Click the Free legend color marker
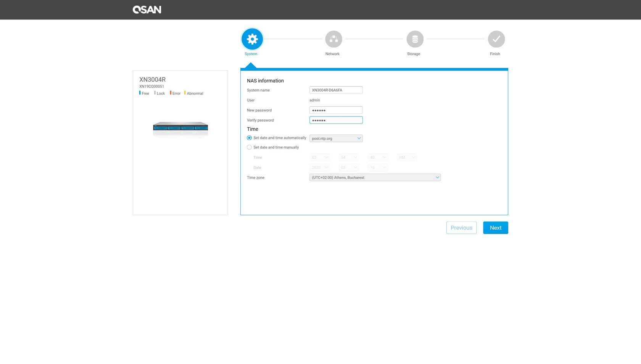641x364 pixels. pyautogui.click(x=140, y=93)
